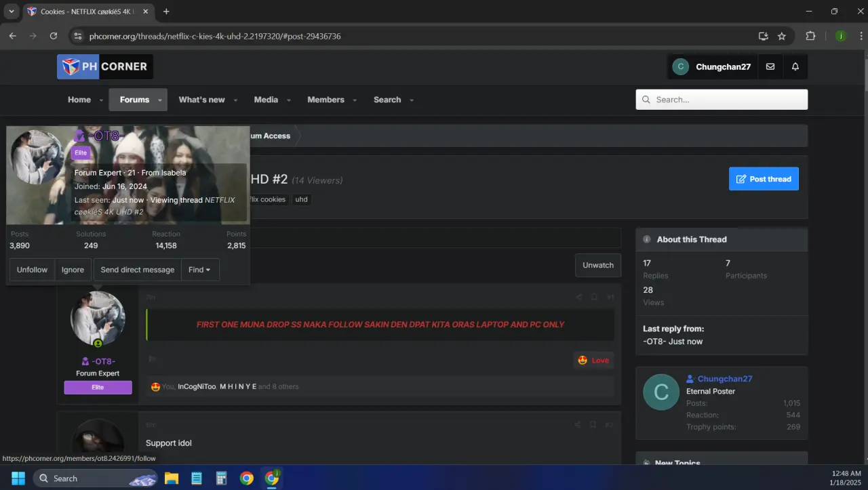Go back to the previous page
The width and height of the screenshot is (868, 490).
pos(12,36)
